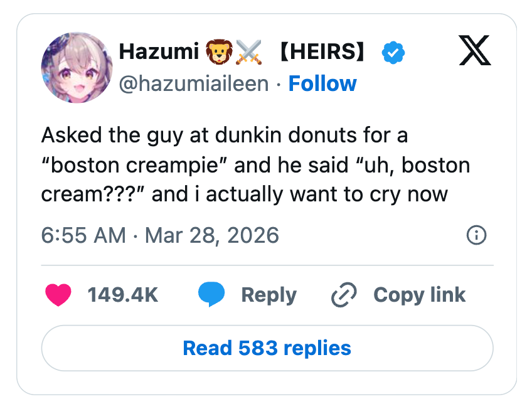This screenshot has height=409, width=532.
Task: Click the 6:55 AM timestamp
Action: point(82,235)
